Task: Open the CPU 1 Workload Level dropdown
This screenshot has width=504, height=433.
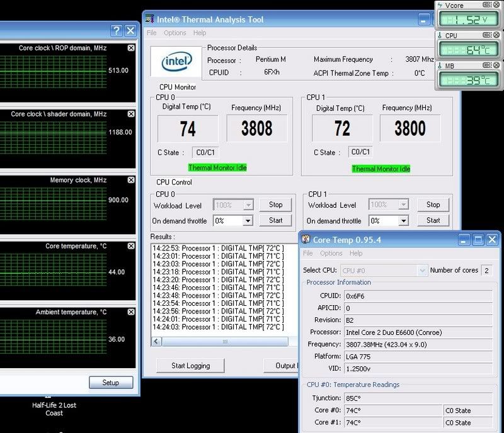Action: pyautogui.click(x=404, y=205)
